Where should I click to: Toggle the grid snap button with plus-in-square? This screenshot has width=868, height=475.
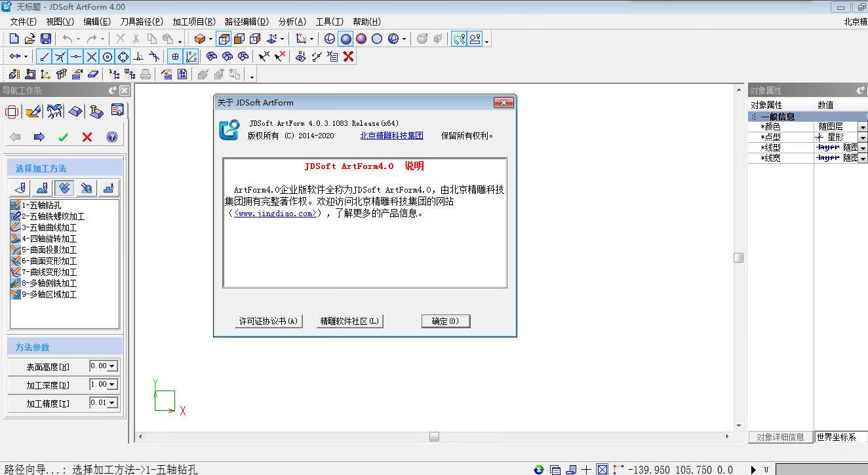click(175, 56)
